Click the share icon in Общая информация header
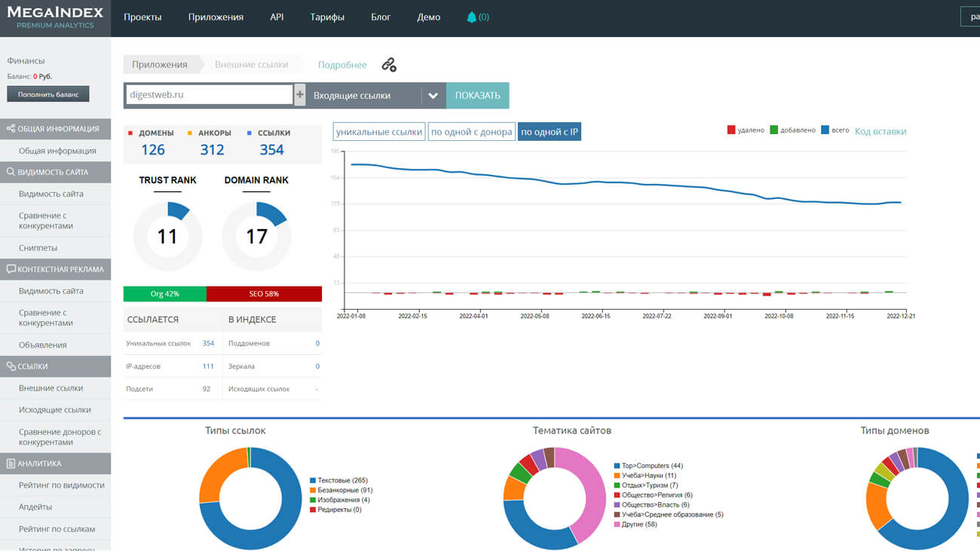The height and width of the screenshot is (551, 980). pyautogui.click(x=11, y=129)
